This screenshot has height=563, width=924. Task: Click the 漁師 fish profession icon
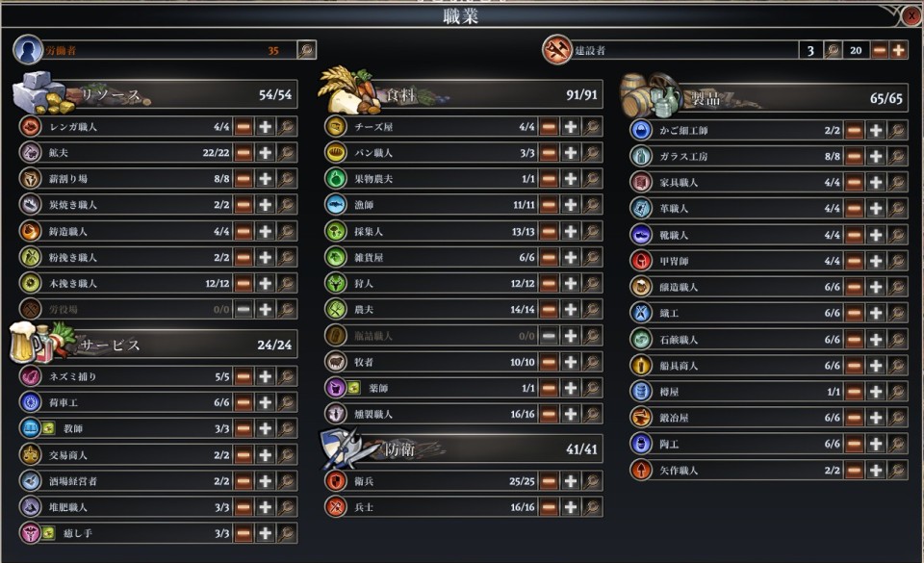(x=336, y=204)
